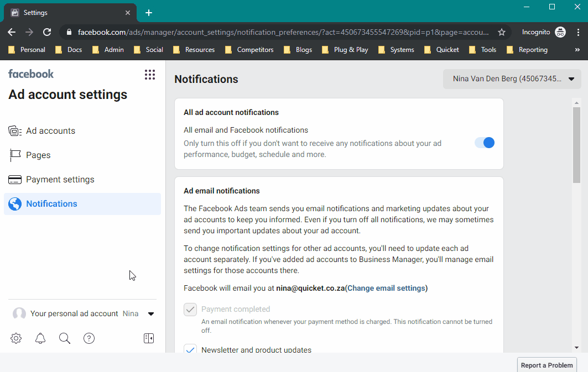Open Chrome three-dot menu
This screenshot has width=588, height=372.
click(x=578, y=32)
